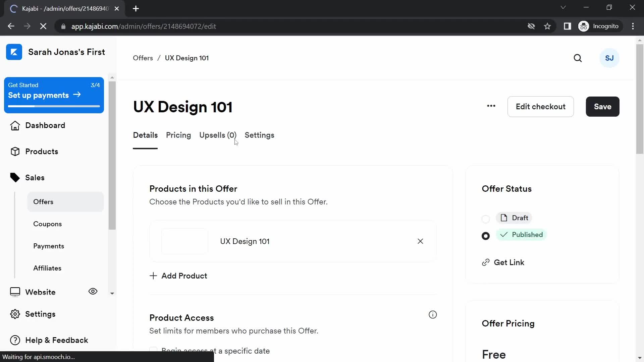Image resolution: width=644 pixels, height=362 pixels.
Task: Switch to the Pricing tab
Action: point(178,135)
